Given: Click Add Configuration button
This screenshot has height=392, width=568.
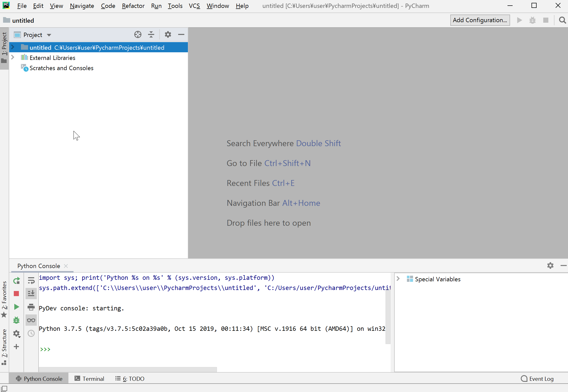Looking at the screenshot, I should 480,20.
